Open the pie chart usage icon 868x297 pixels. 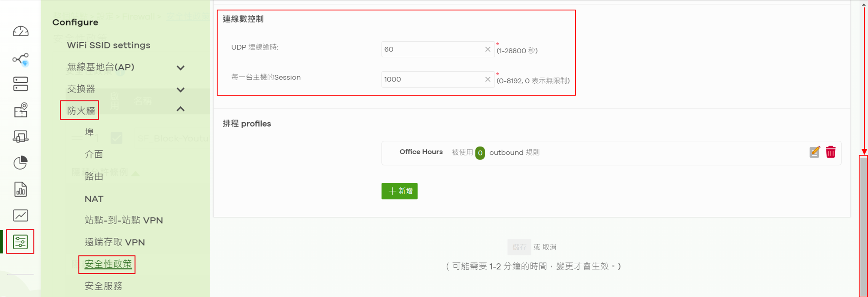pos(21,163)
